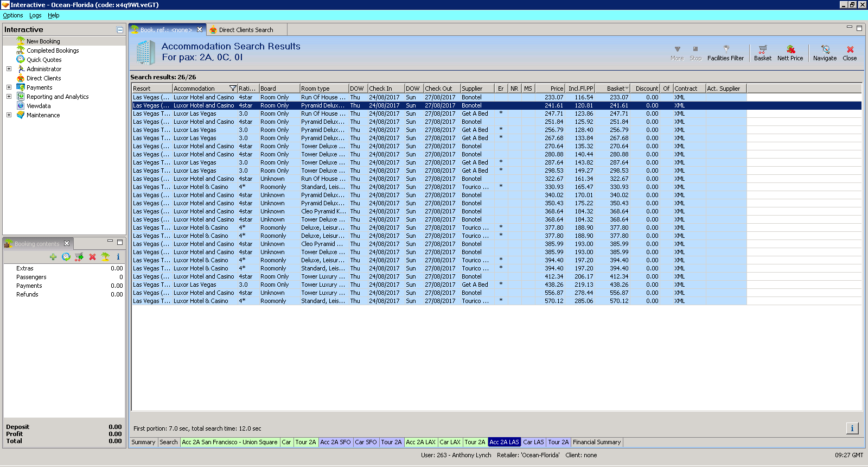Click the clock icon in Booking contents

66,257
